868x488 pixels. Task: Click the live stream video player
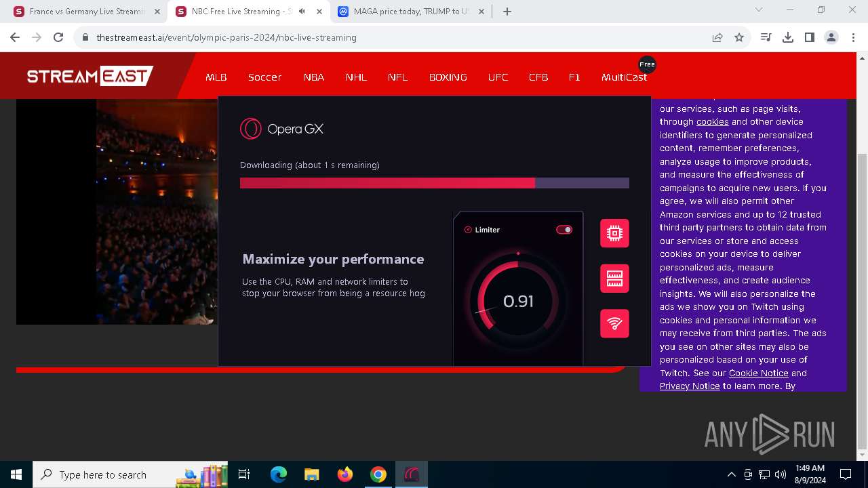pos(117,211)
